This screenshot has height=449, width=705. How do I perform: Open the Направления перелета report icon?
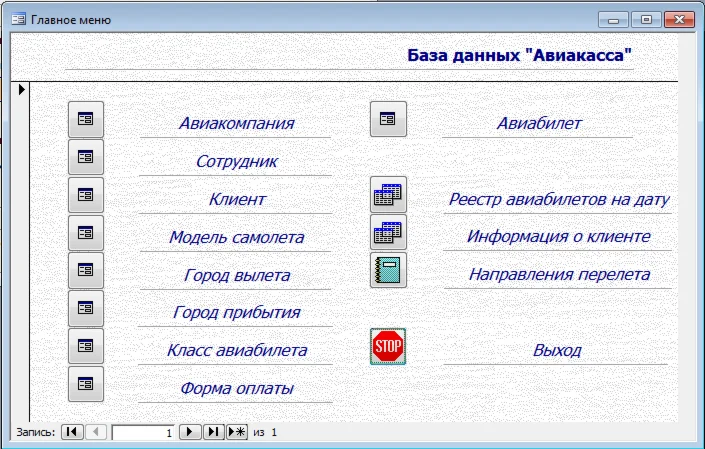point(388,270)
